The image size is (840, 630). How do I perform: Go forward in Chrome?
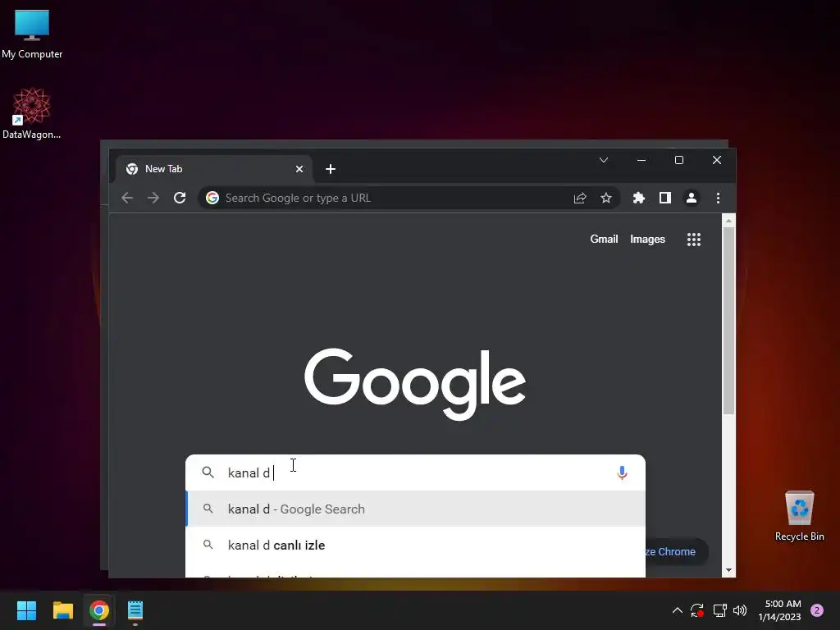coord(153,198)
